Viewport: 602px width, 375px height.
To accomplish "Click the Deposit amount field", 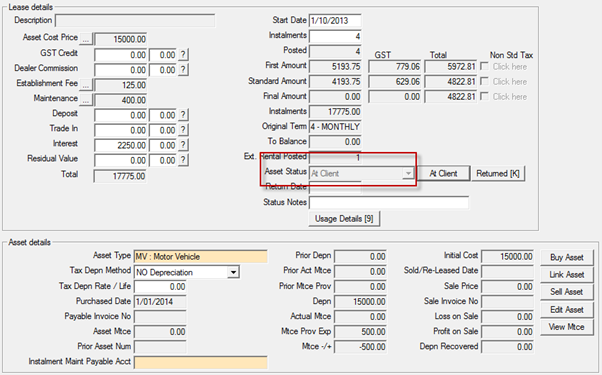I will click(120, 115).
